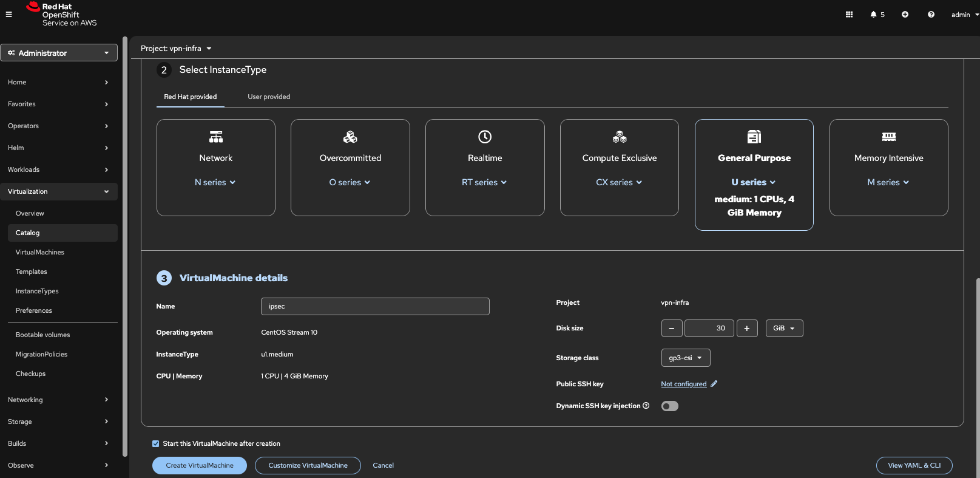Toggle Dynamic SSH key injection switch
This screenshot has height=478, width=980.
[669, 406]
